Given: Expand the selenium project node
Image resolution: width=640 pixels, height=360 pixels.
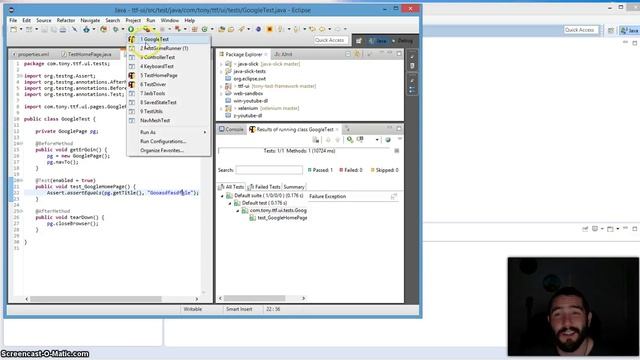Looking at the screenshot, I should click(x=222, y=109).
